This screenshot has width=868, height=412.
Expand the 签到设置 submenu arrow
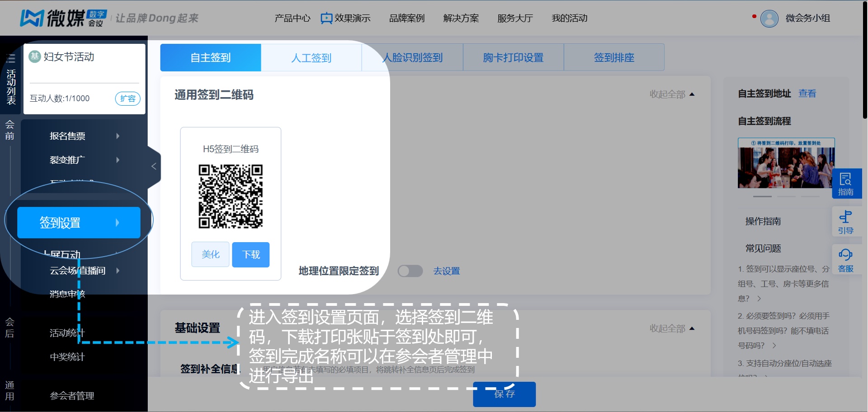point(118,222)
